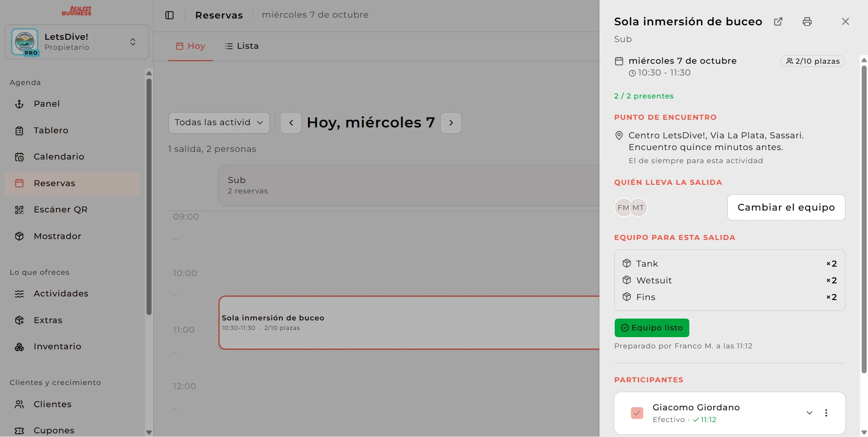The image size is (868, 437).
Task: Click the FM team avatar
Action: (x=623, y=208)
